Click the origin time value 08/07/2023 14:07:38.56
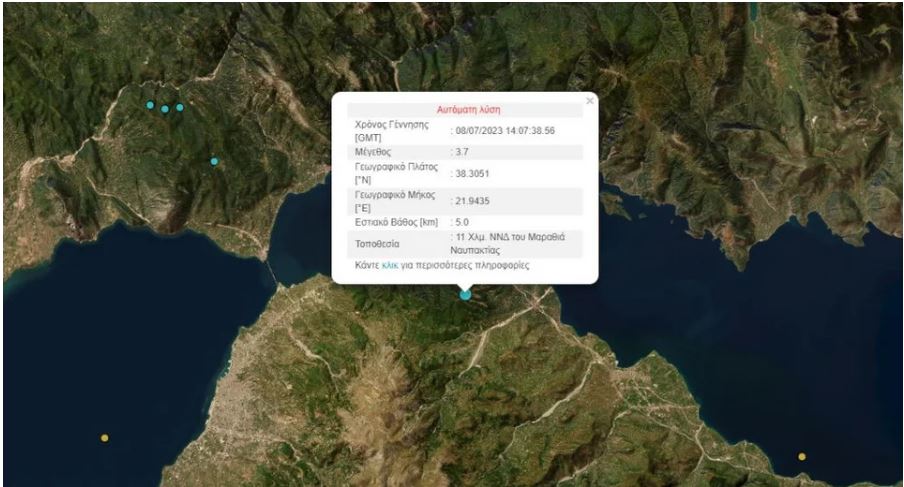This screenshot has height=487, width=904. pyautogui.click(x=506, y=131)
